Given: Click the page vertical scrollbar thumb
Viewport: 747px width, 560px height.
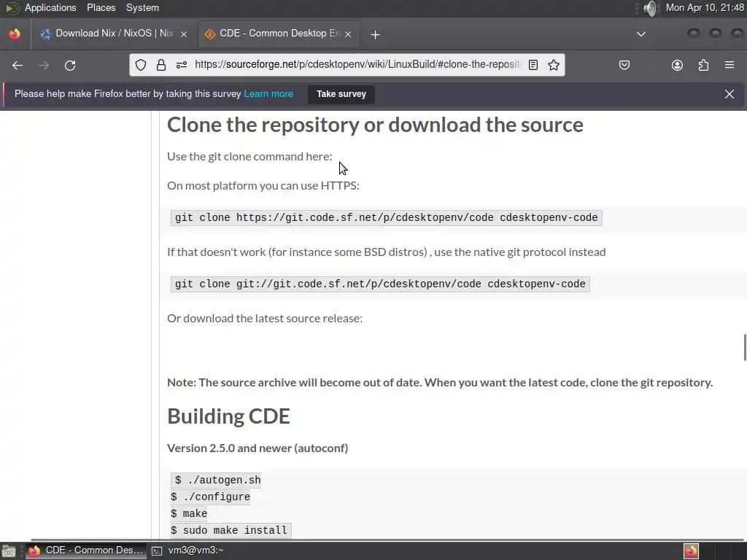Looking at the screenshot, I should [x=745, y=348].
